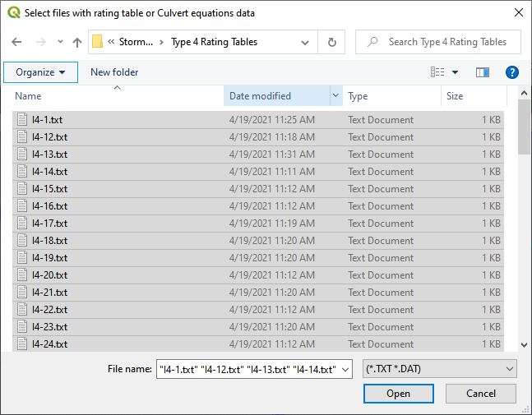The width and height of the screenshot is (532, 415).
Task: Expand the file type filter (*.TXT *.DAT)
Action: coord(439,370)
